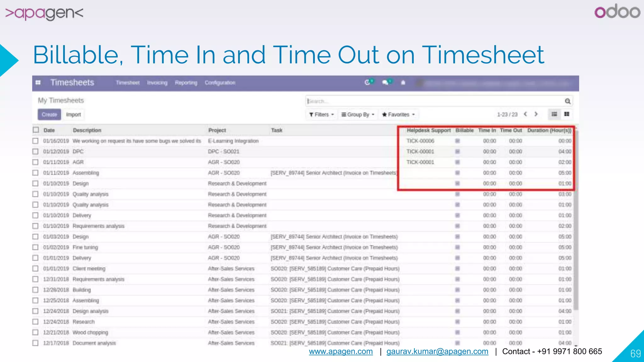Screen dimensions: 644x362
Task: Sort by Description column header
Action: coord(87,130)
